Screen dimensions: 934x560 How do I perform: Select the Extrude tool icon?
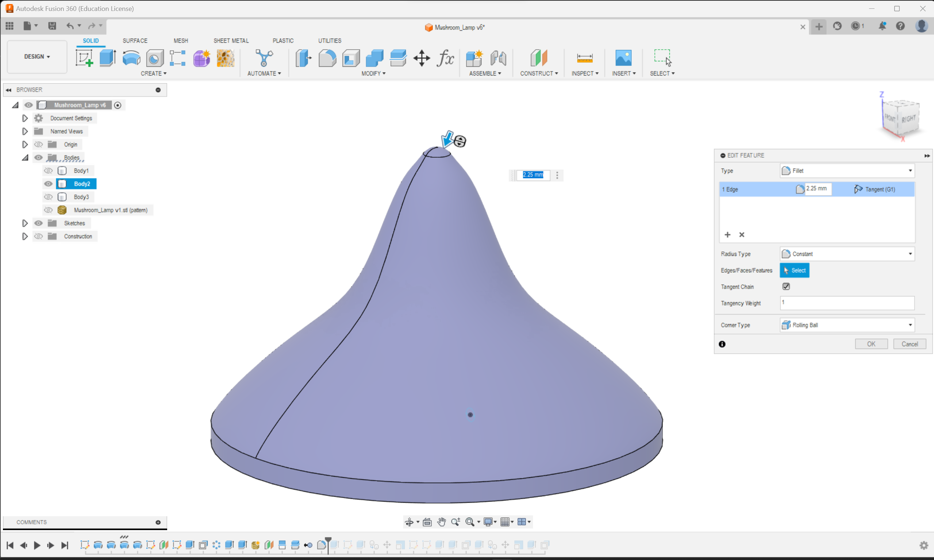point(108,58)
